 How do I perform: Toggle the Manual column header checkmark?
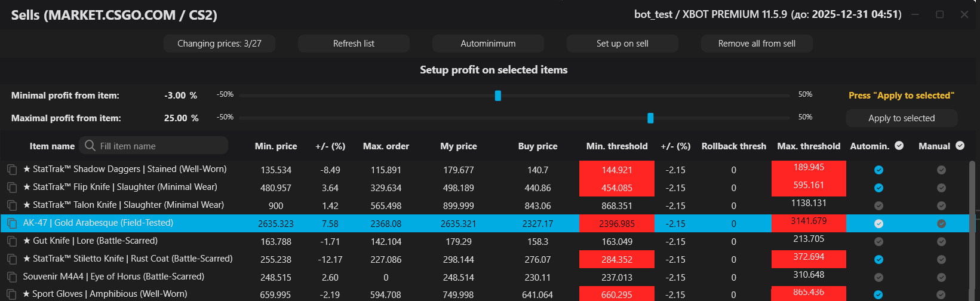(960, 146)
